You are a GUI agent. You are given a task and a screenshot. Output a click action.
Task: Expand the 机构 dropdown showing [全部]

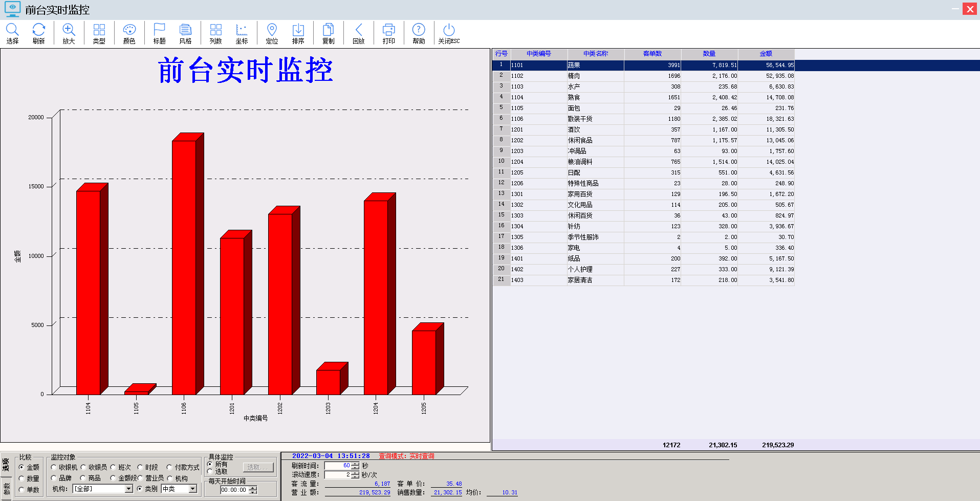click(128, 489)
